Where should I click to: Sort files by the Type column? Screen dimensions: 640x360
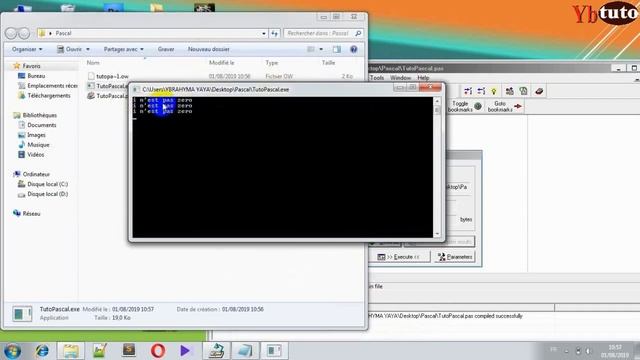(x=271, y=62)
